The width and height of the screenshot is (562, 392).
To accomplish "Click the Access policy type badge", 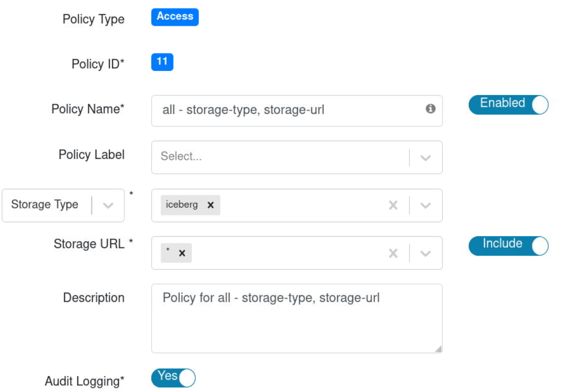I will (x=175, y=17).
